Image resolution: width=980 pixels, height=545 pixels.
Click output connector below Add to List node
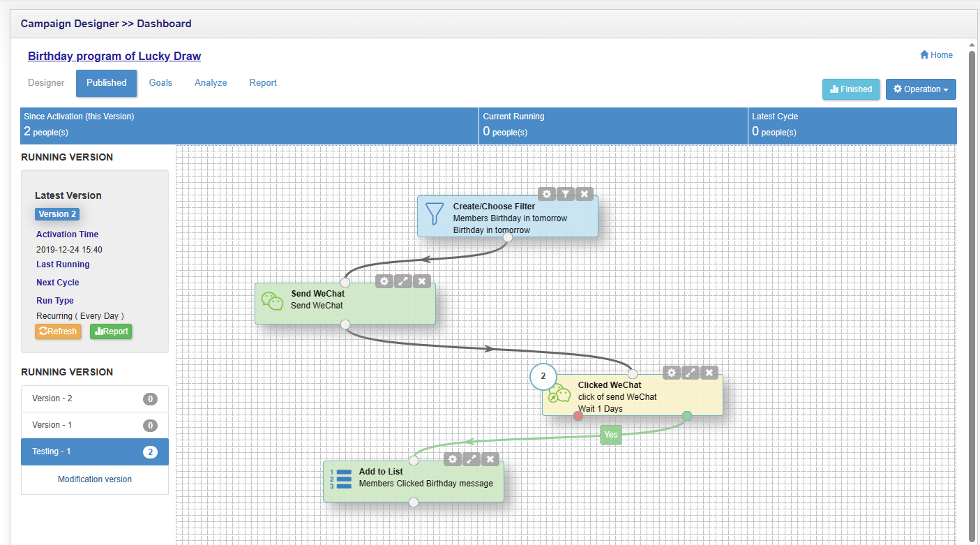tap(413, 502)
